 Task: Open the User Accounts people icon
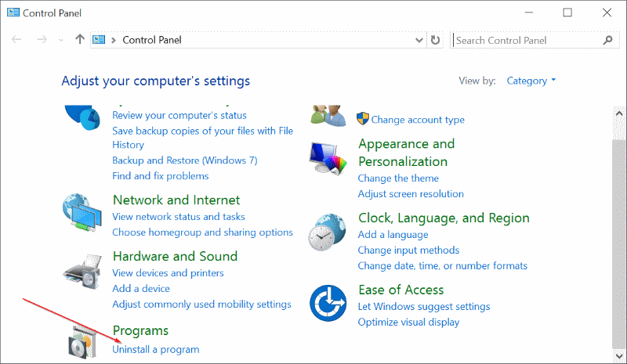click(x=328, y=116)
